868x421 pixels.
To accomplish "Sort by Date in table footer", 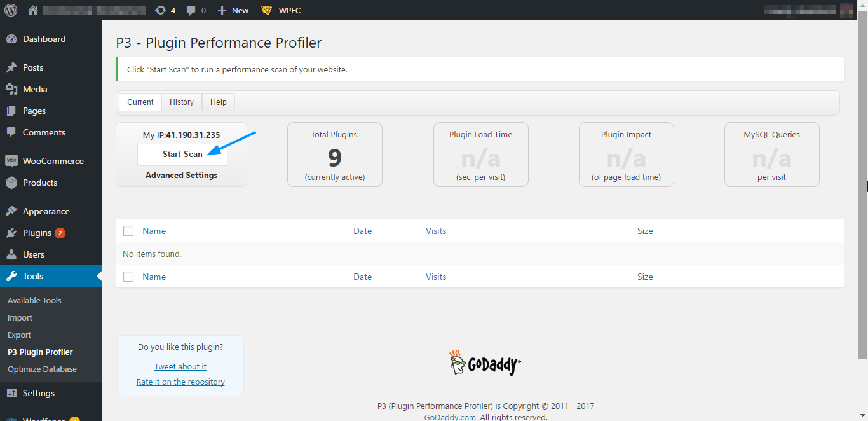I will click(x=363, y=277).
